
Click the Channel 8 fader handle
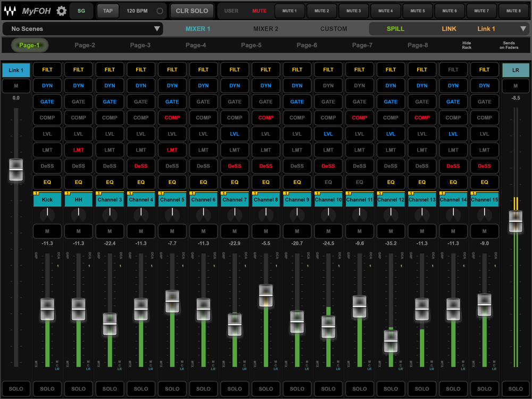(x=265, y=295)
